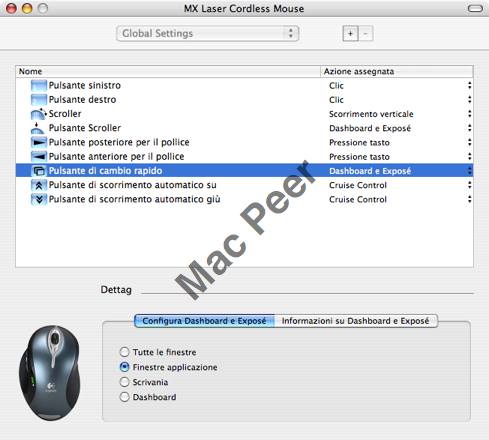Open Cruise Control dropdown for scorrimento giù

point(469,199)
